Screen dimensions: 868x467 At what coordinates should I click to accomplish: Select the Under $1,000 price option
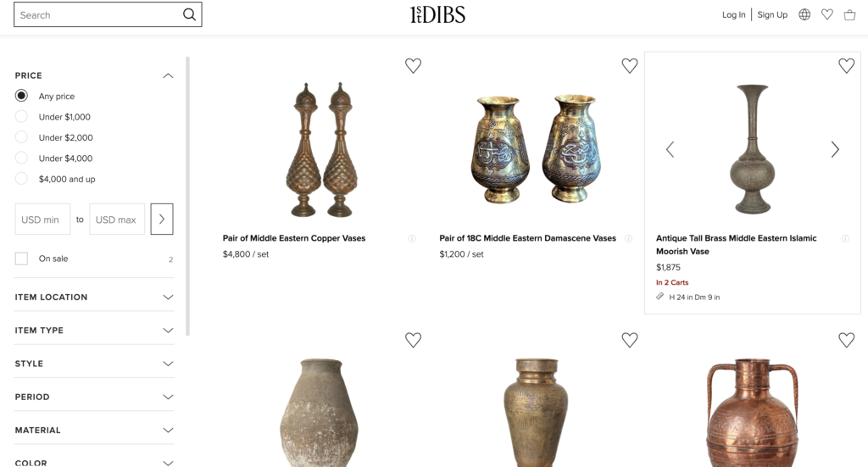22,117
